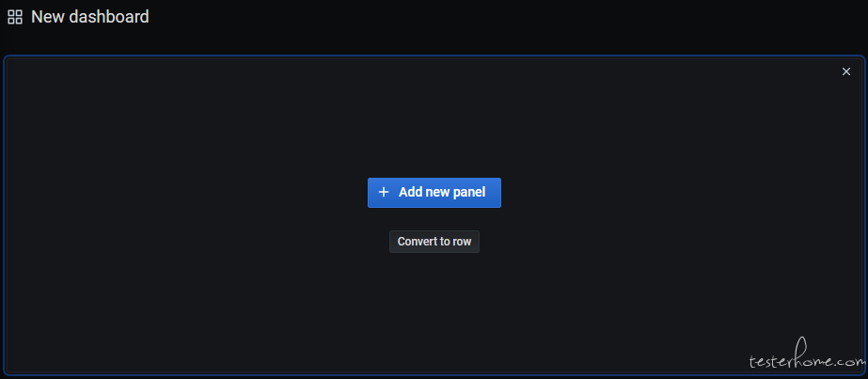Image resolution: width=868 pixels, height=379 pixels.
Task: Click the testerhome.com watermark
Action: [805, 355]
